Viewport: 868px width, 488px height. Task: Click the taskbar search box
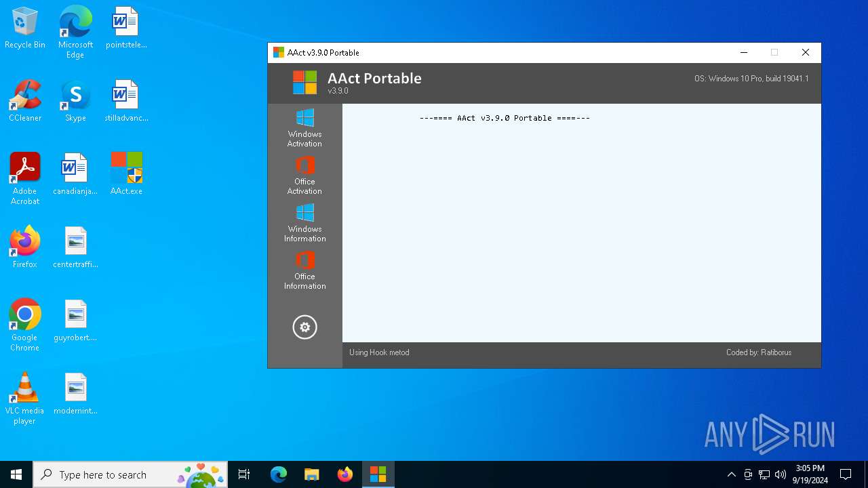tap(130, 474)
